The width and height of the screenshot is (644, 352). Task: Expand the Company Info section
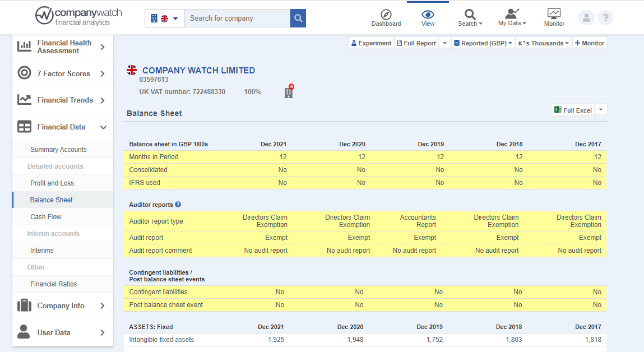[62, 306]
